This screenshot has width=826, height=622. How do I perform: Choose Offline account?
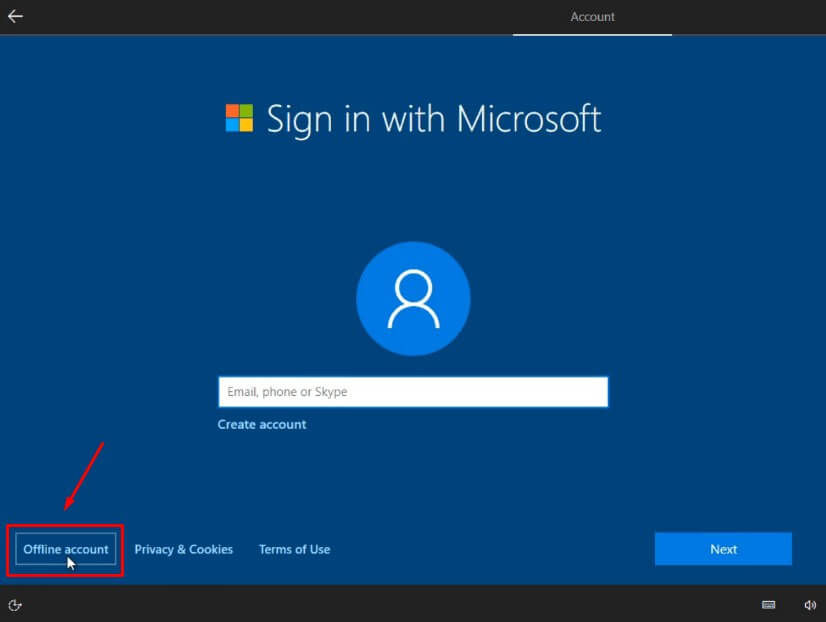point(65,549)
